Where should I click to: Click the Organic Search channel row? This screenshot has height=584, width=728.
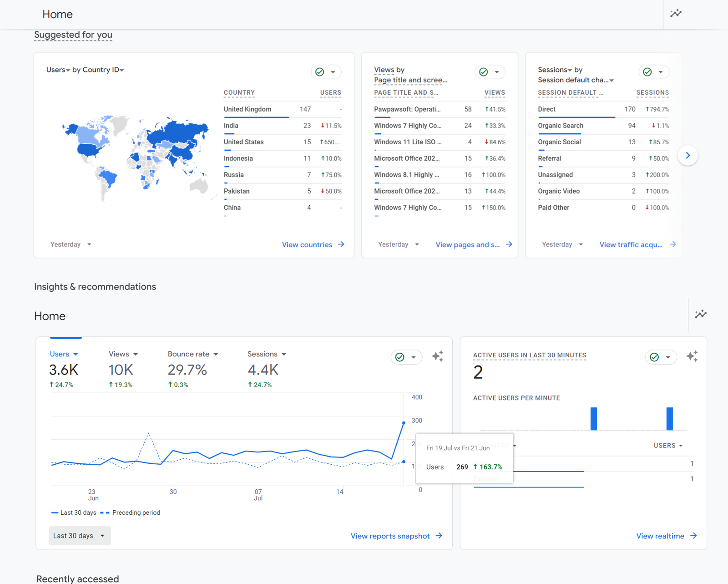(603, 126)
